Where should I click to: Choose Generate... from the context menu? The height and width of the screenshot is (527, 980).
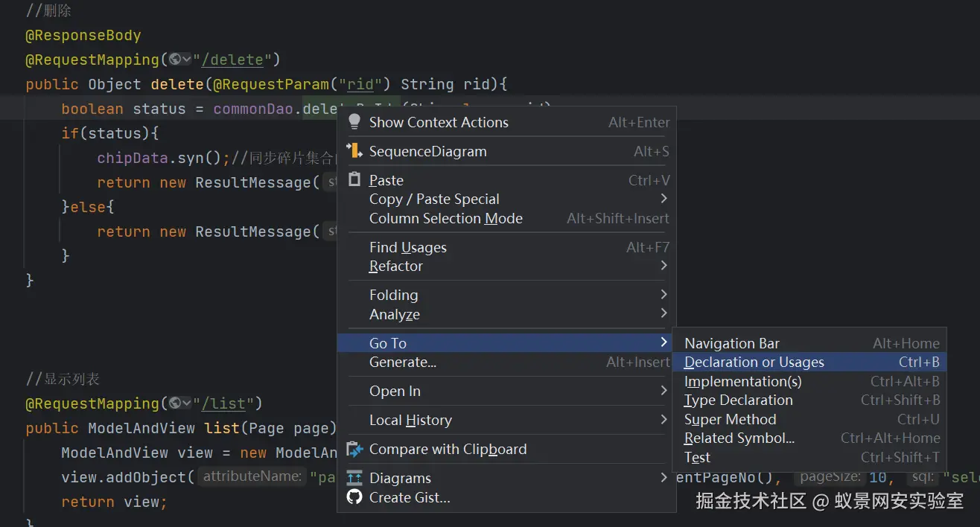(403, 362)
